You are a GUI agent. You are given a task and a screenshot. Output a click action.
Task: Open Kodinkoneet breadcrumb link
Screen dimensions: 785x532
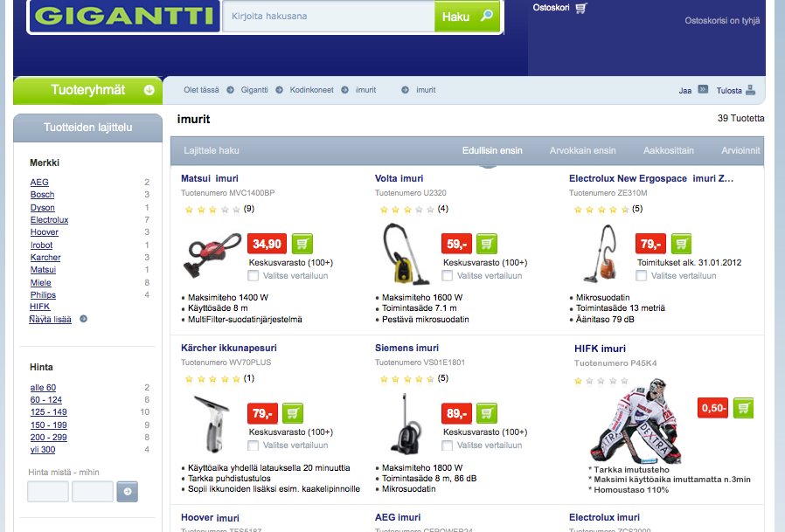pyautogui.click(x=311, y=90)
